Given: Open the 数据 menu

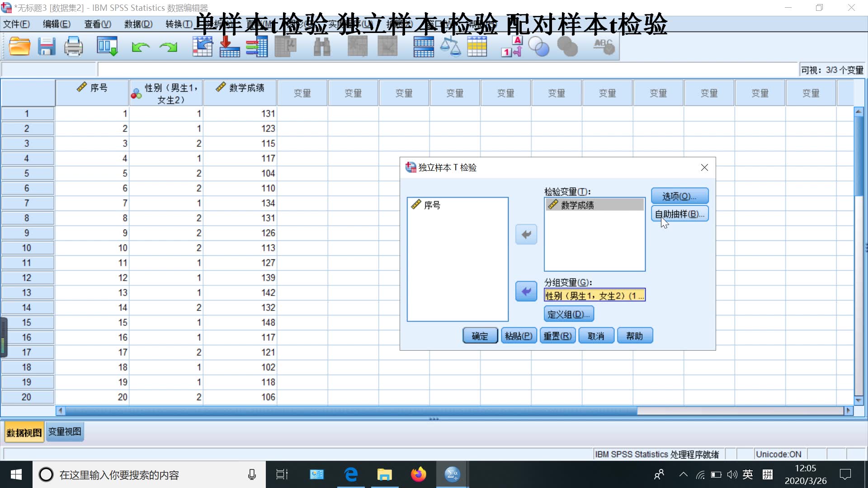Looking at the screenshot, I should pos(138,24).
